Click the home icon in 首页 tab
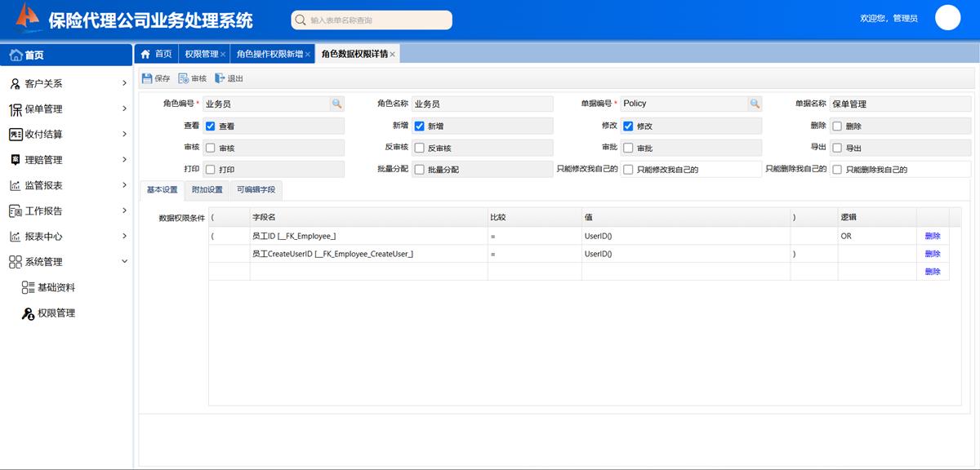 145,54
